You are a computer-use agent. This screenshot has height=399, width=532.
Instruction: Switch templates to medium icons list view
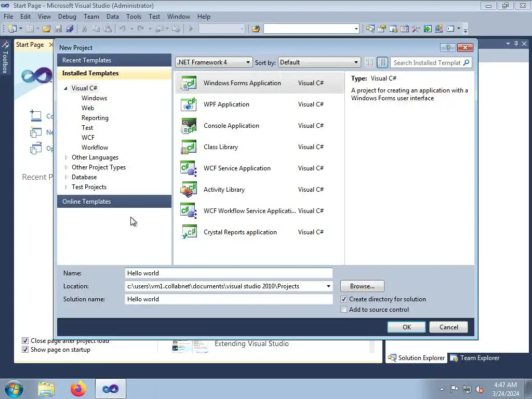coord(382,62)
